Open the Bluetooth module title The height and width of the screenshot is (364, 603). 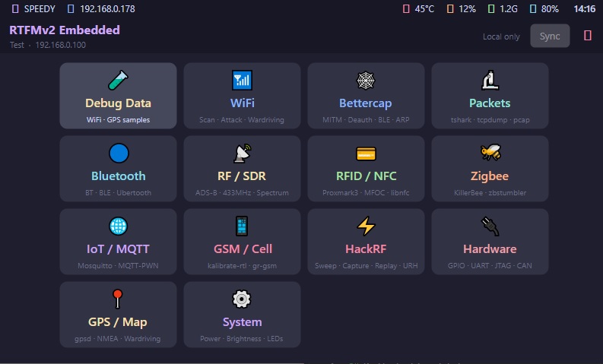(x=119, y=176)
